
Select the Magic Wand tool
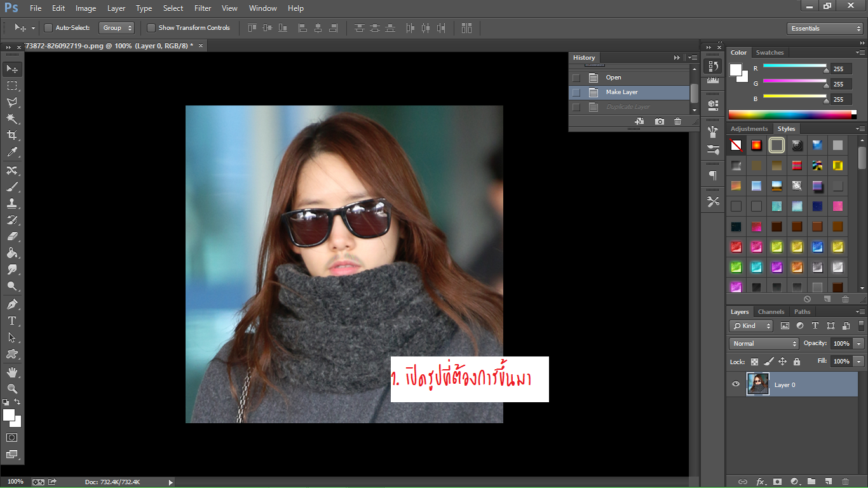12,119
